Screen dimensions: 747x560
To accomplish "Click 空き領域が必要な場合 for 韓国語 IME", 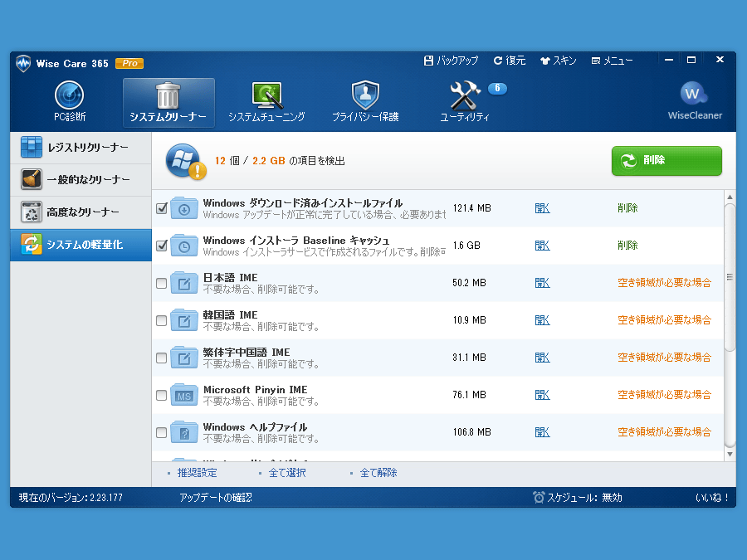I will click(665, 320).
